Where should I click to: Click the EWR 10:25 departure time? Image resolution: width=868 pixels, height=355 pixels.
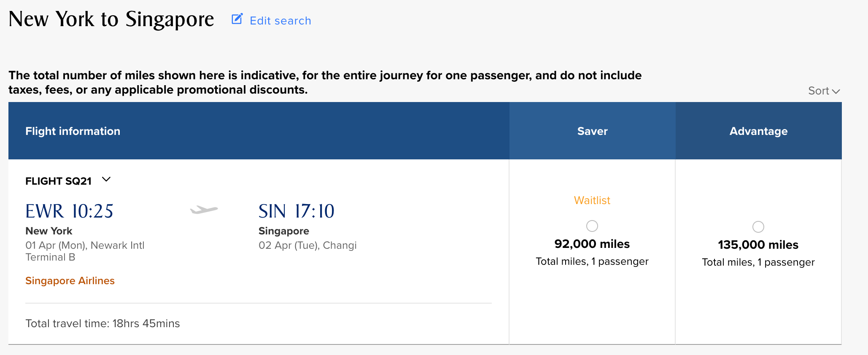(x=69, y=211)
